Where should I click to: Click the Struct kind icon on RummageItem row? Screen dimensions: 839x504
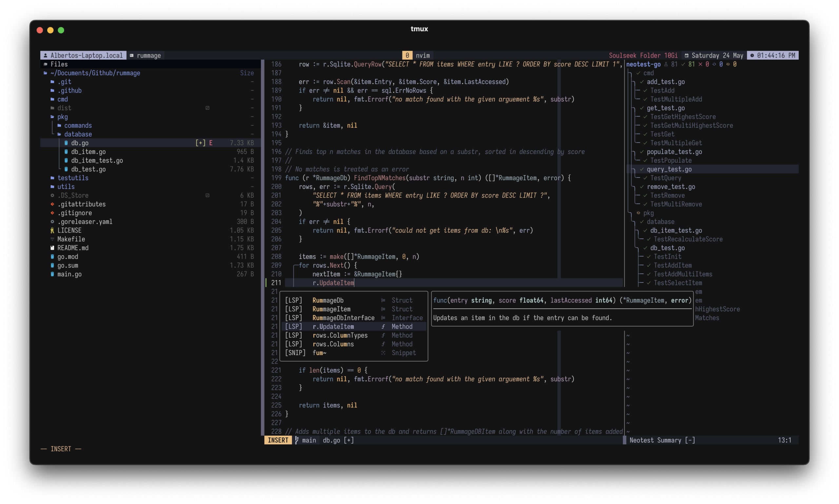383,309
